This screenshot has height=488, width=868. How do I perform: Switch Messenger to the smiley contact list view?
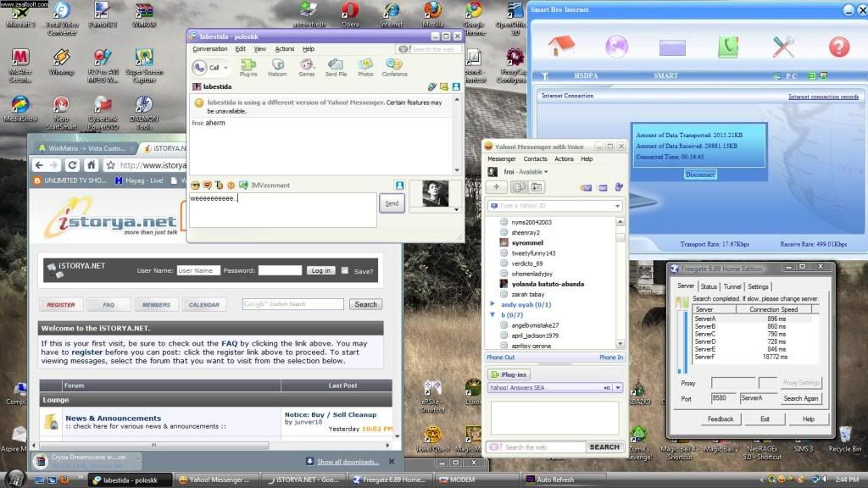click(518, 187)
